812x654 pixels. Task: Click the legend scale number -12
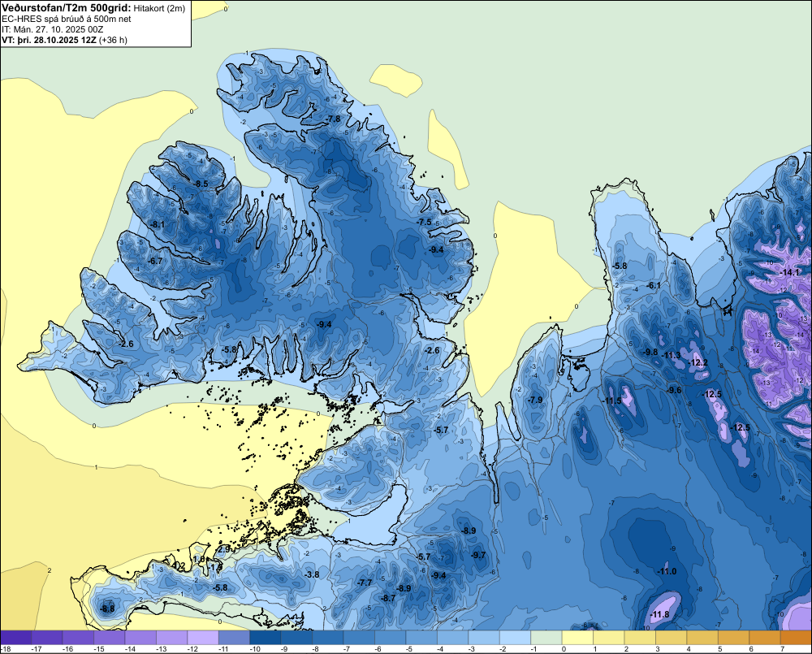192,649
